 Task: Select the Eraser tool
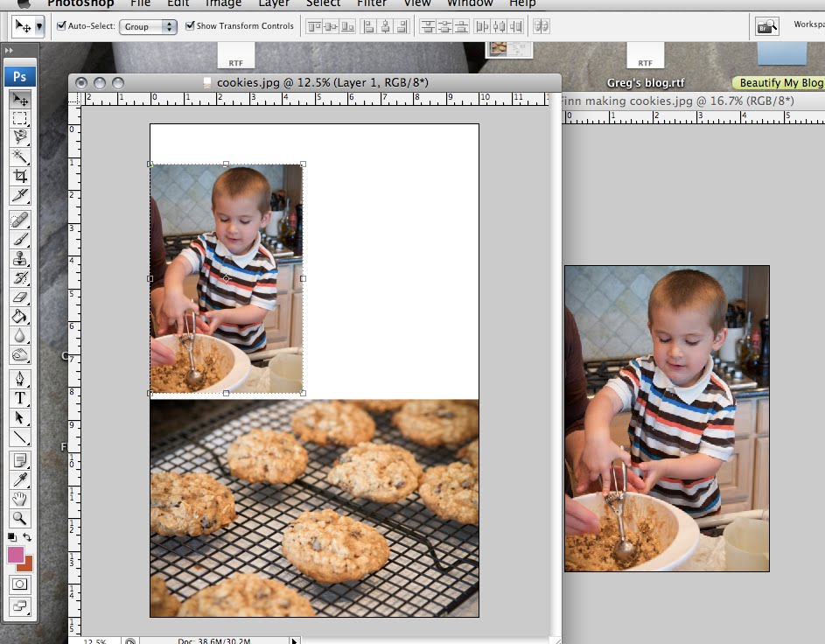(19, 297)
